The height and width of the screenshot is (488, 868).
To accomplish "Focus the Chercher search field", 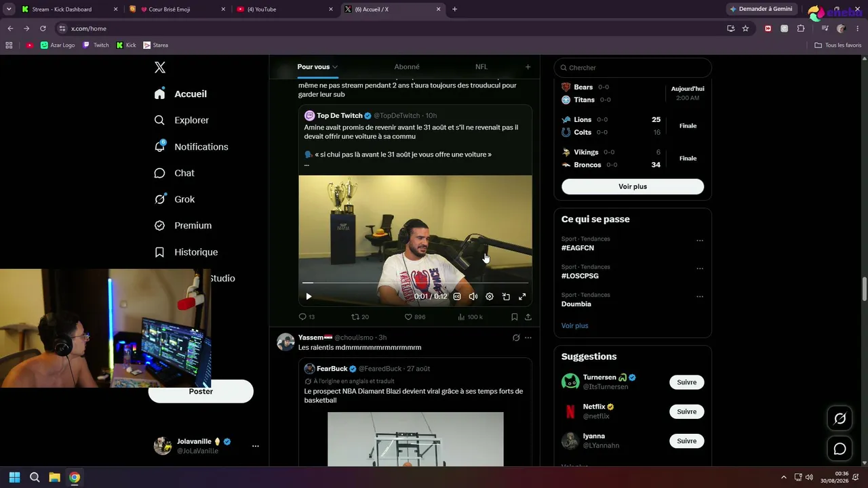I will (x=633, y=68).
